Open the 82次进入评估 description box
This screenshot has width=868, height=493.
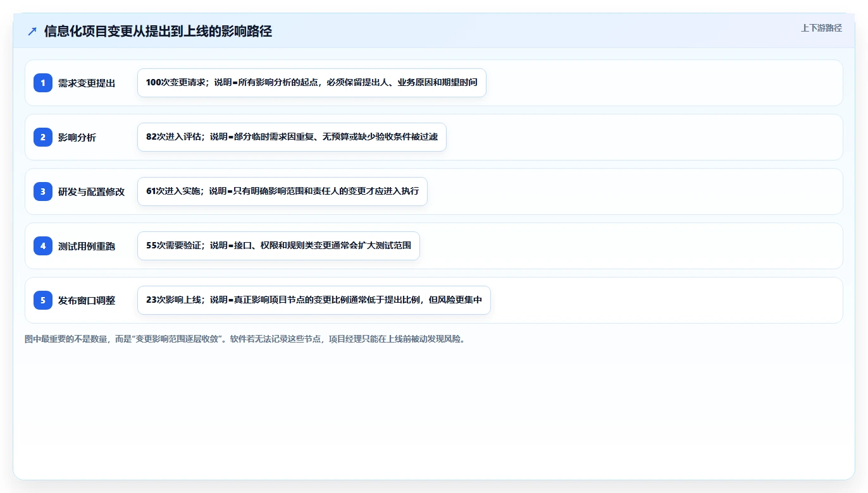coord(292,137)
